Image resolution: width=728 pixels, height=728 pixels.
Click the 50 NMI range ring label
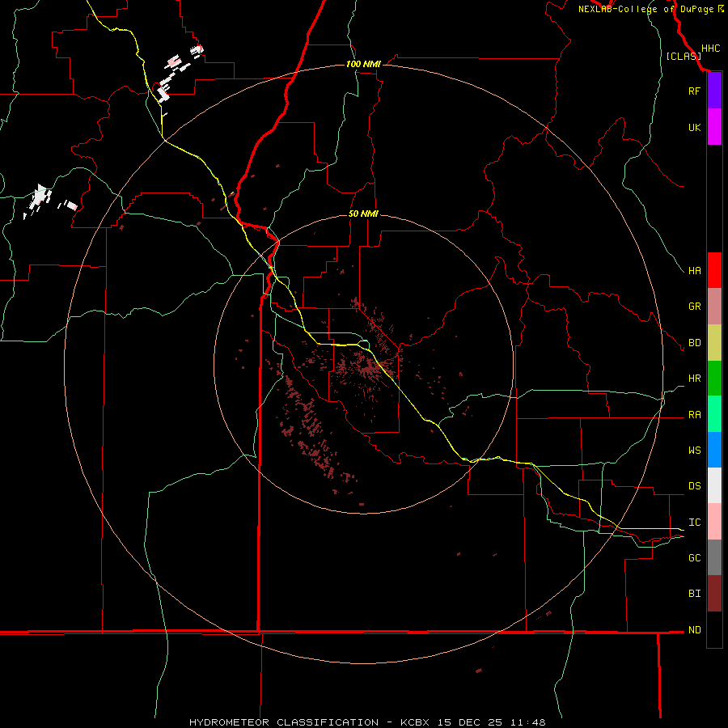tap(363, 214)
